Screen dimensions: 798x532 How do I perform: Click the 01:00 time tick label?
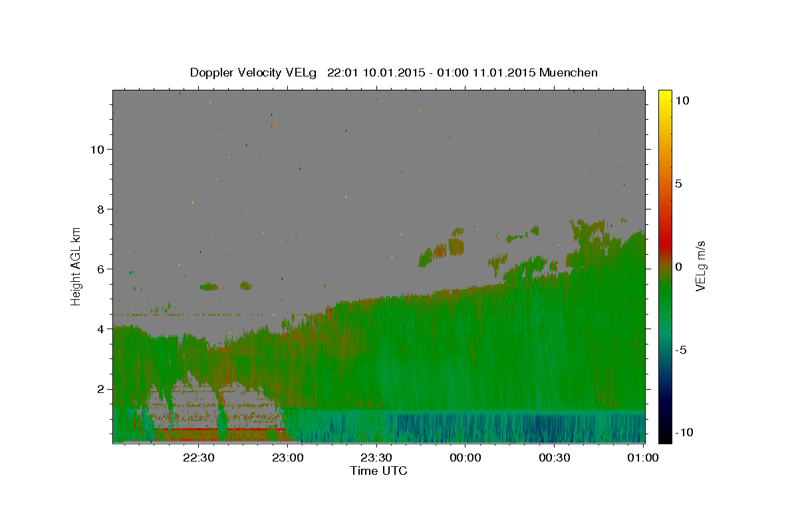point(643,458)
